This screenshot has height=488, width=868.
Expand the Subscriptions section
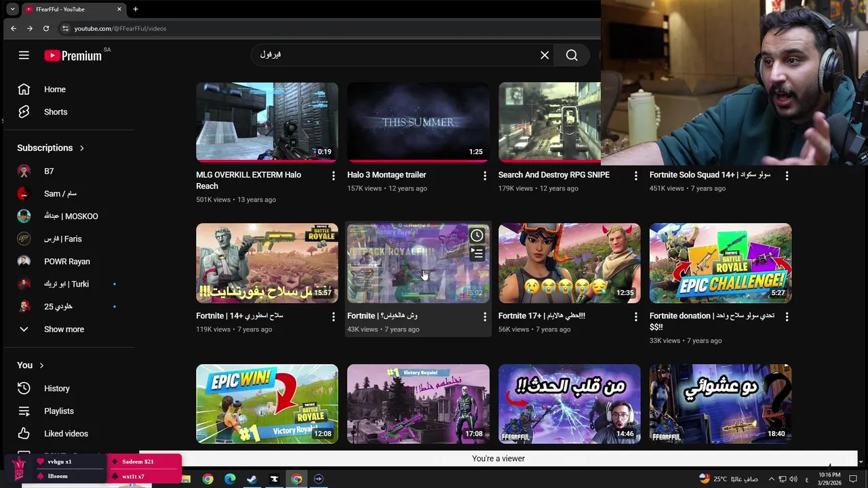click(x=51, y=148)
